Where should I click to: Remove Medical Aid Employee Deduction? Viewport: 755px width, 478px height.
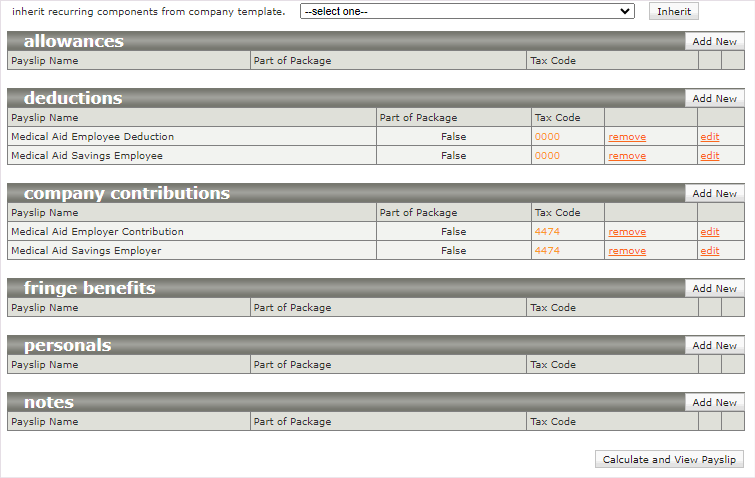pyautogui.click(x=627, y=137)
